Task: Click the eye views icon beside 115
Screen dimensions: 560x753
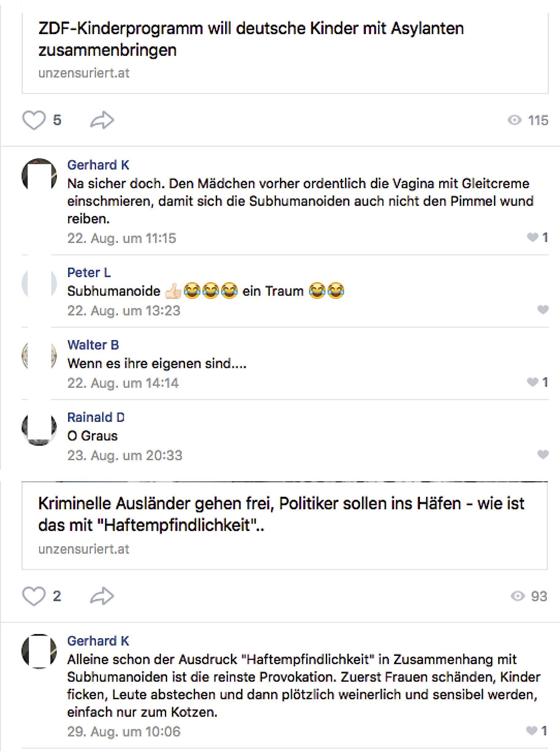Action: coord(514,120)
